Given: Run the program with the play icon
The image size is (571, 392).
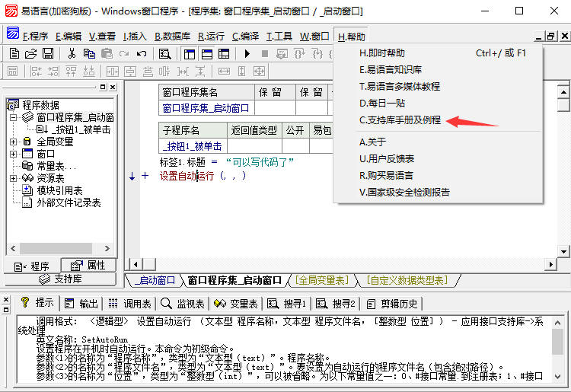Looking at the screenshot, I should point(247,54).
